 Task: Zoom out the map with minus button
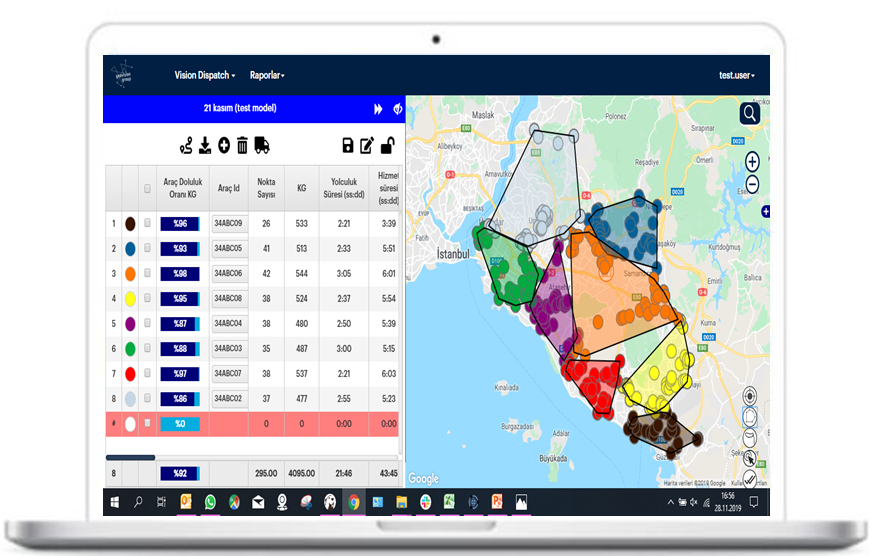click(x=752, y=184)
